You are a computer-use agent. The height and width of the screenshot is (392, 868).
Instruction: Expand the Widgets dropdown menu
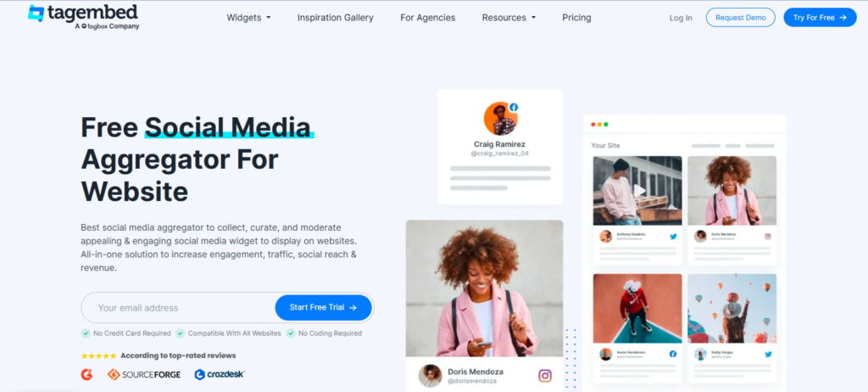(x=248, y=18)
